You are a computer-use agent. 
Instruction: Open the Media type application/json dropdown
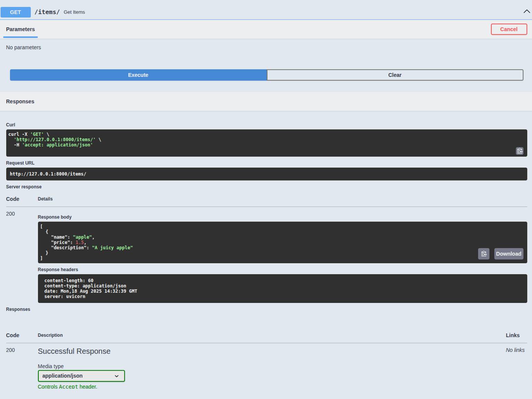pyautogui.click(x=81, y=376)
